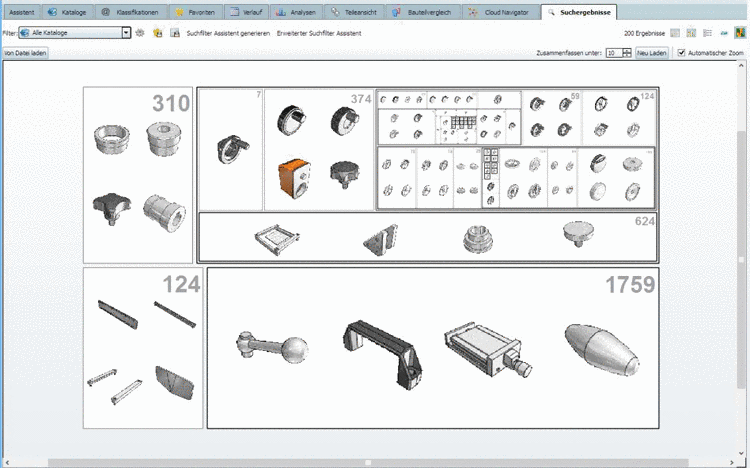Open the bottom-left 124 results group
Screen dimensions: 750x468
143,348
